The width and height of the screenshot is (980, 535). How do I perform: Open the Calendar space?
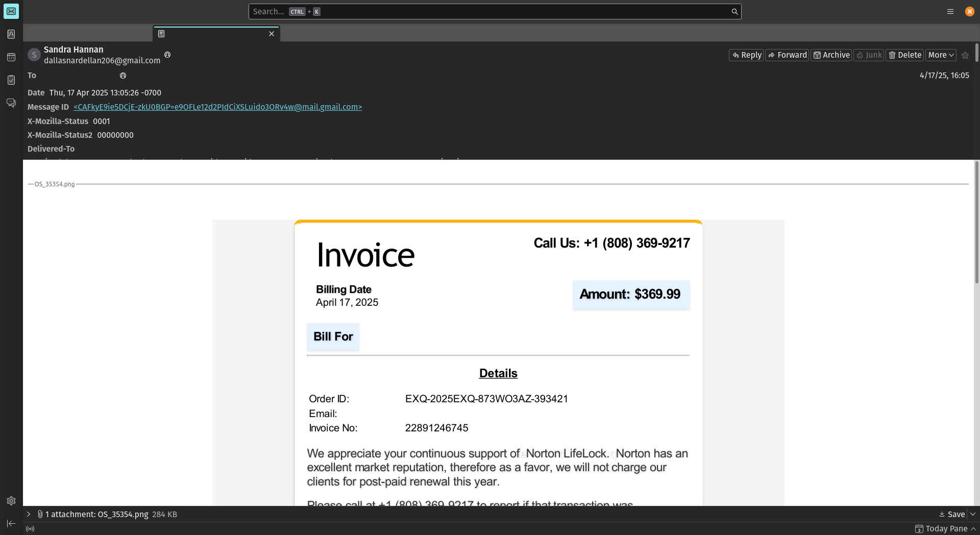pyautogui.click(x=11, y=57)
